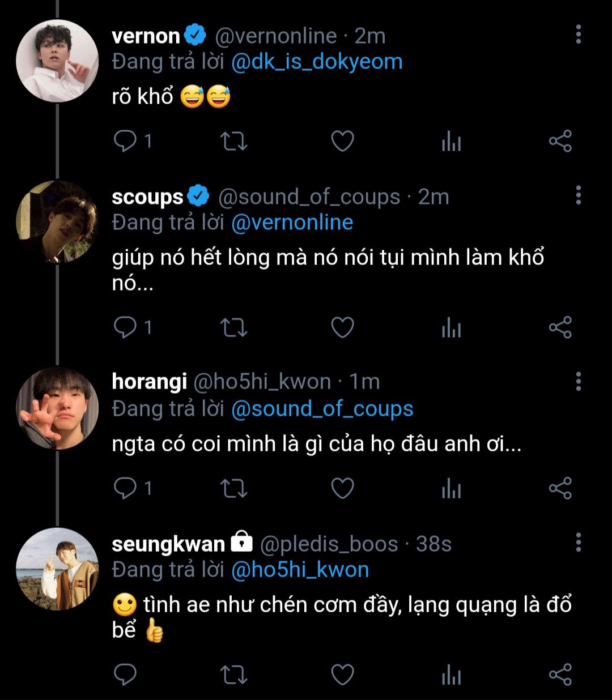Open the @ho5hi_kwon mention link
The width and height of the screenshot is (612, 700).
[x=300, y=570]
